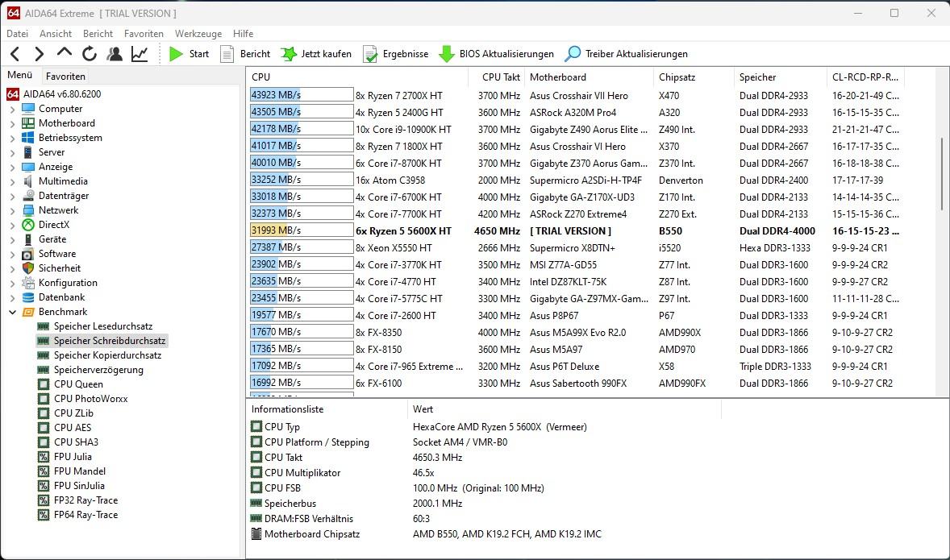
Task: Collapse the Benchmark tree node
Action: click(13, 313)
